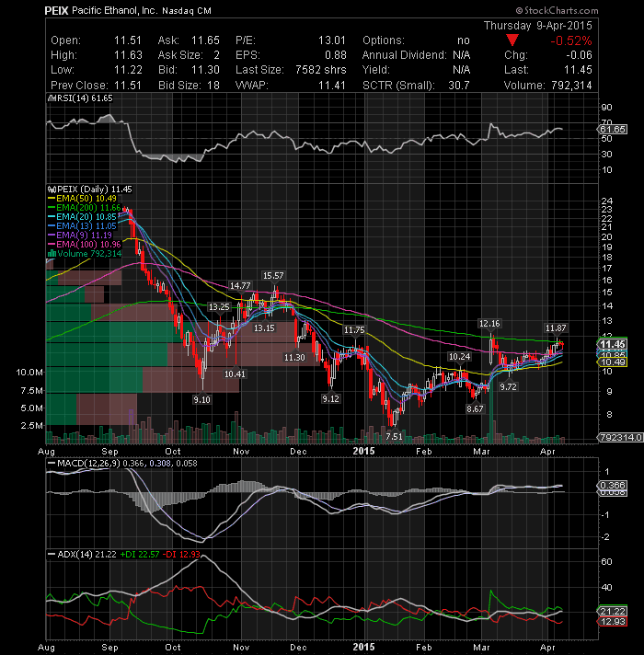Screen dimensions: 644x655
Task: Click the Volume 792,314 header value
Action: pyautogui.click(x=571, y=86)
